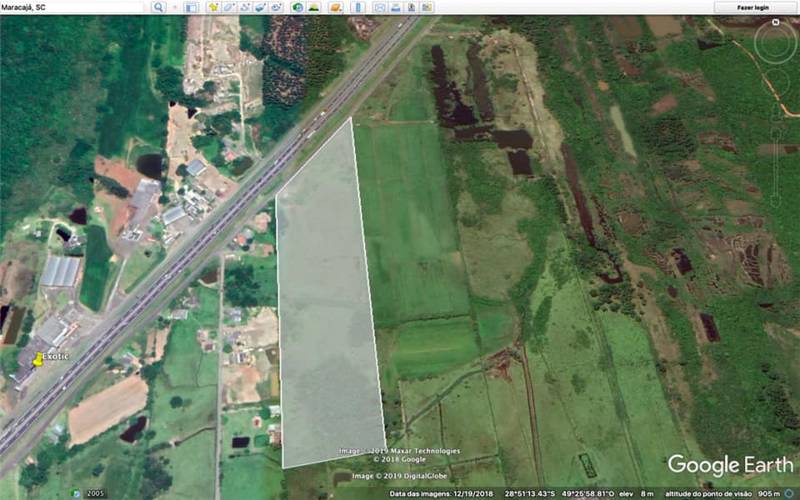Viewport: 800px width, 500px height.
Task: Click the Record a Tour icon
Action: 277,7
